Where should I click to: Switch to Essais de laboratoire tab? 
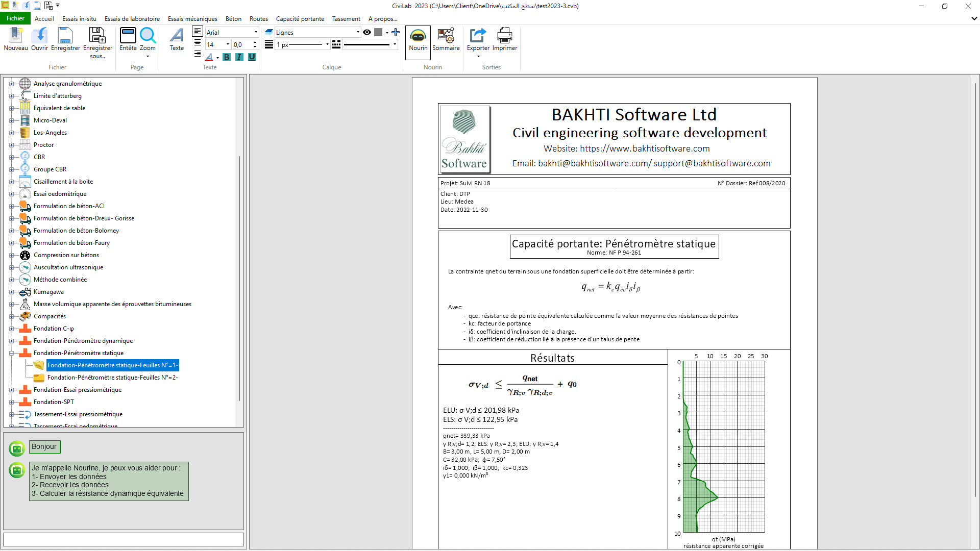pyautogui.click(x=132, y=19)
